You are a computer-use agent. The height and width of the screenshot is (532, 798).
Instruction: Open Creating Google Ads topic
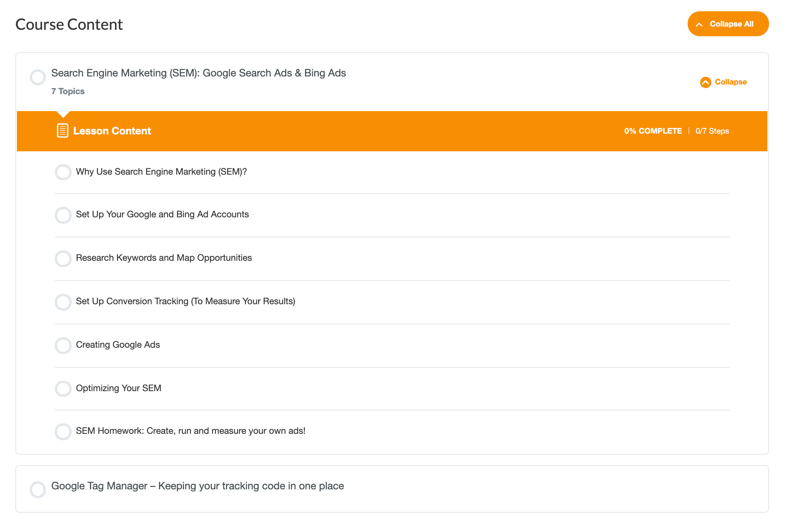tap(118, 345)
